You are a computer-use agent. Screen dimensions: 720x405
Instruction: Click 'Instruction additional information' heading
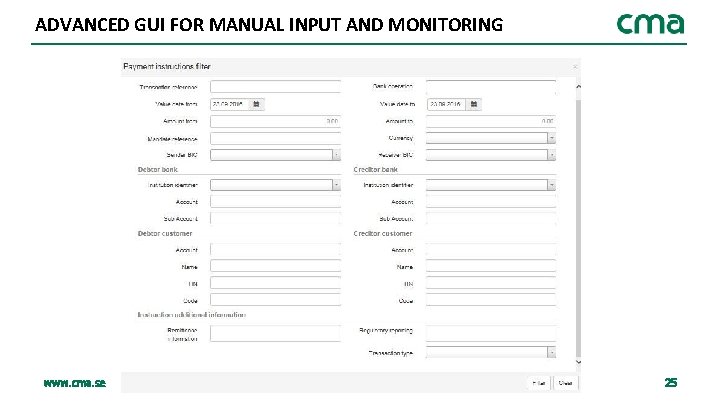click(x=192, y=315)
